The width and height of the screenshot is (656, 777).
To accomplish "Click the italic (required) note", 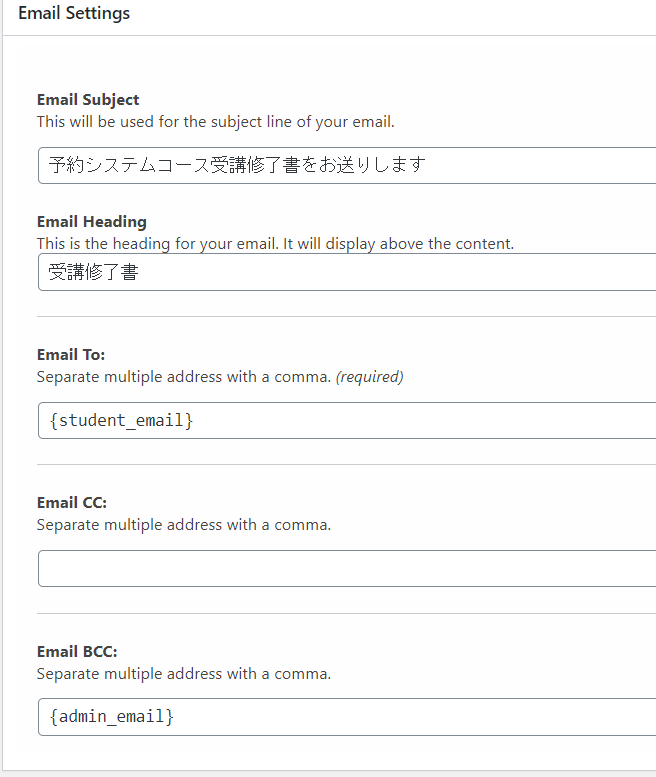I will (370, 377).
